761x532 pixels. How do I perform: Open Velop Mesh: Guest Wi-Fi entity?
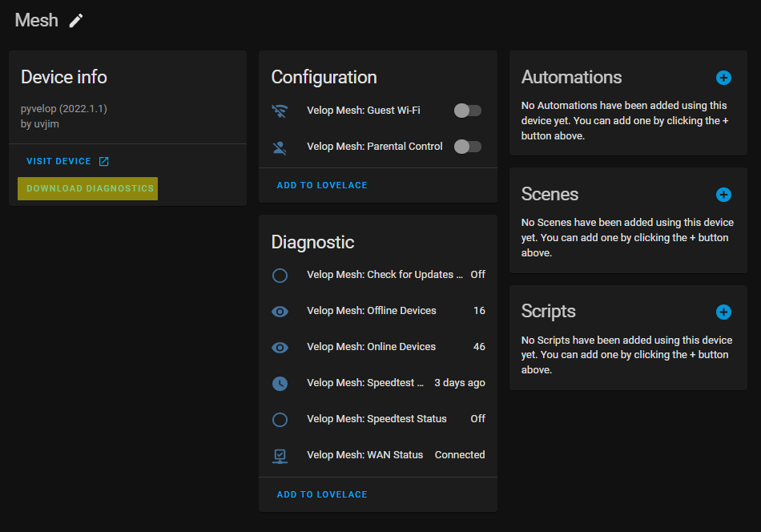(x=364, y=111)
